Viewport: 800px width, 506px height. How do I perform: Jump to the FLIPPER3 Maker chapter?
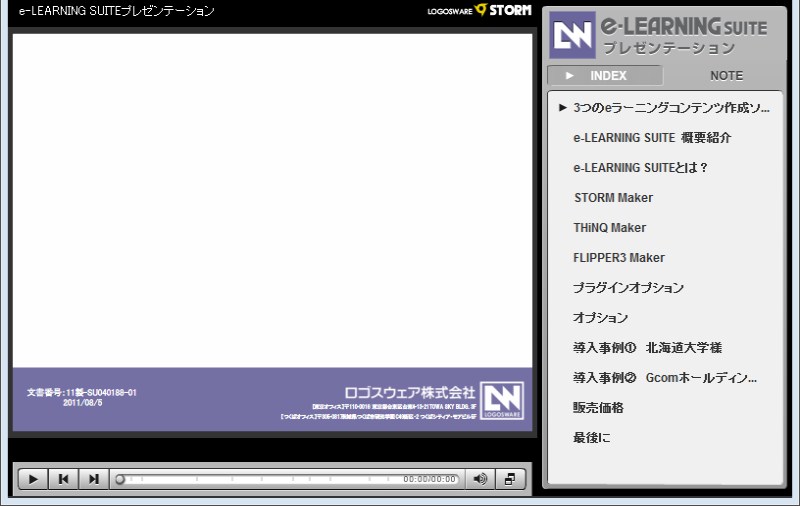pos(618,258)
